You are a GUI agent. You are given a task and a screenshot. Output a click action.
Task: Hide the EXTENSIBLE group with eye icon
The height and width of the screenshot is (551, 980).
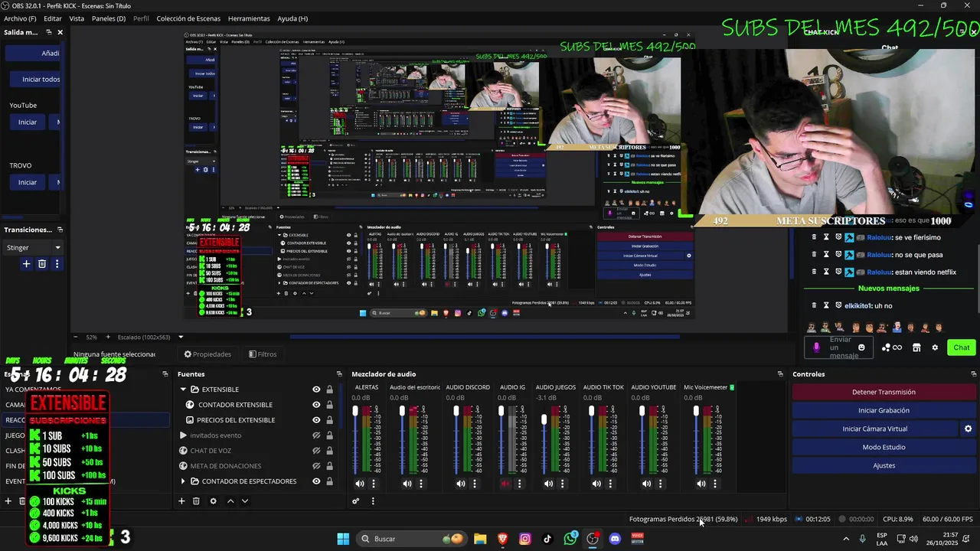click(x=316, y=390)
